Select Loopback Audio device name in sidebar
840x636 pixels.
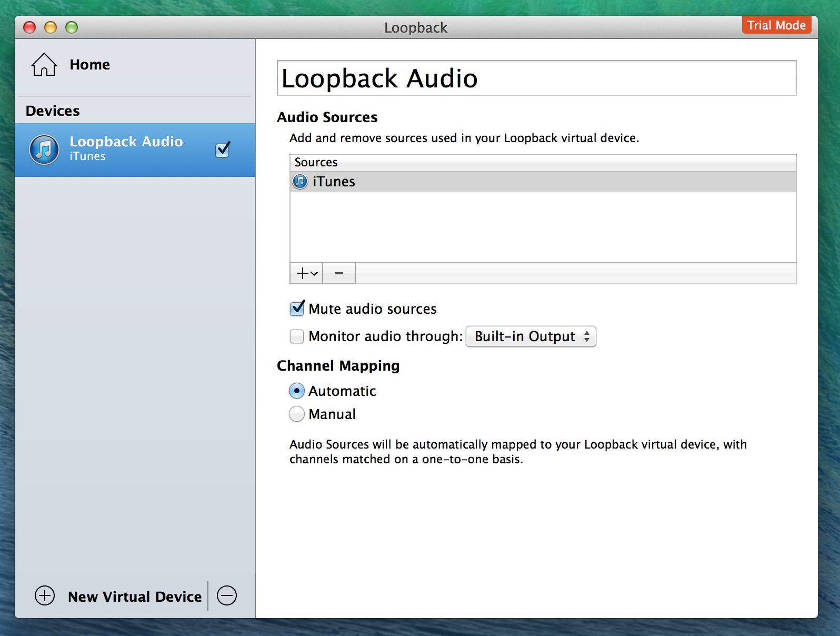coord(126,142)
